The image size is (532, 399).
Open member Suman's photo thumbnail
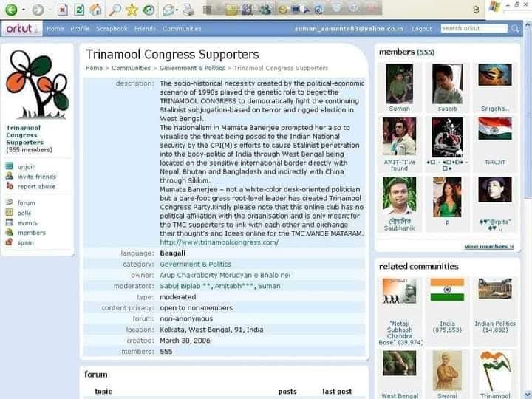click(399, 83)
